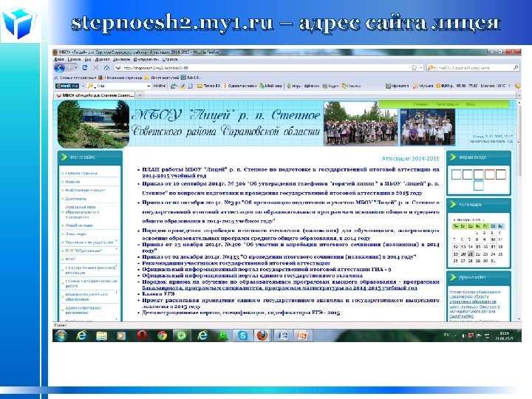This screenshot has height=399, width=532.
Task: Open Одноклассники toolbar shortcut
Action: pyautogui.click(x=240, y=86)
